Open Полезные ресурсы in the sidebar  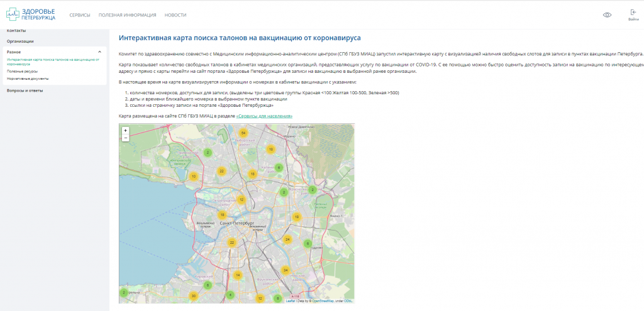coord(22,72)
